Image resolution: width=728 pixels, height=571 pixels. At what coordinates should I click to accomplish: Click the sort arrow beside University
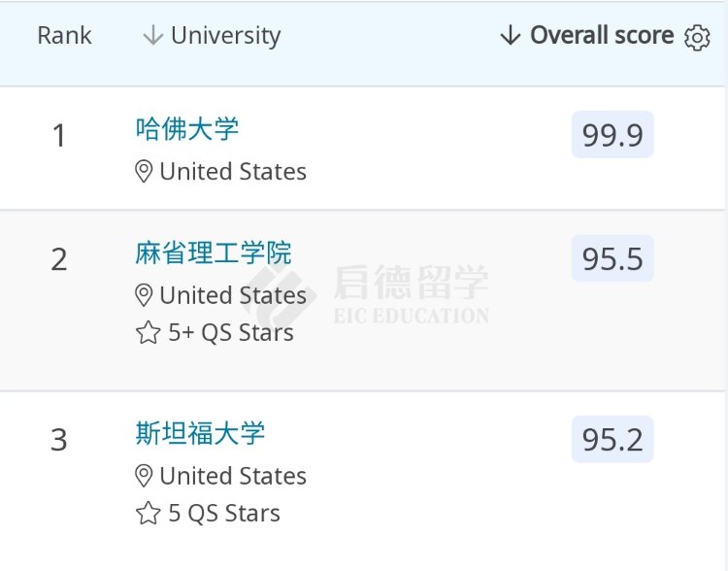[x=152, y=36]
